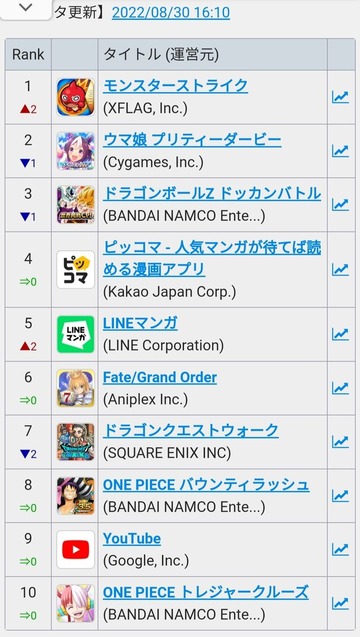
Task: Open the ドラゴンクエストウォーク title link
Action: 191,430
